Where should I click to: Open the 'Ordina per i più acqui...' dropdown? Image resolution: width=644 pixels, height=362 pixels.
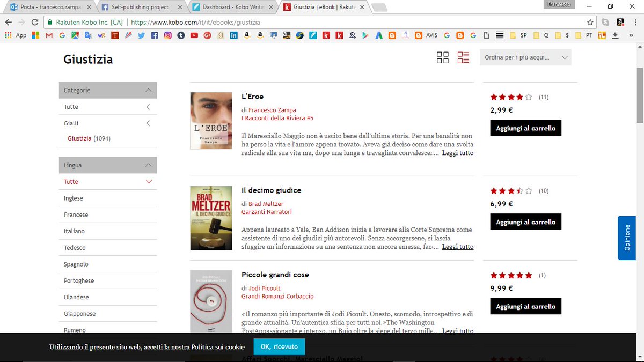[x=525, y=57]
